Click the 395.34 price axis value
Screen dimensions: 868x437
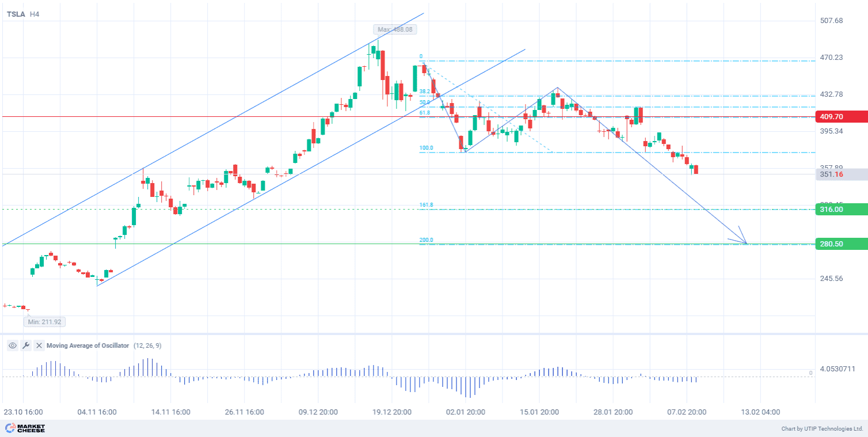831,131
